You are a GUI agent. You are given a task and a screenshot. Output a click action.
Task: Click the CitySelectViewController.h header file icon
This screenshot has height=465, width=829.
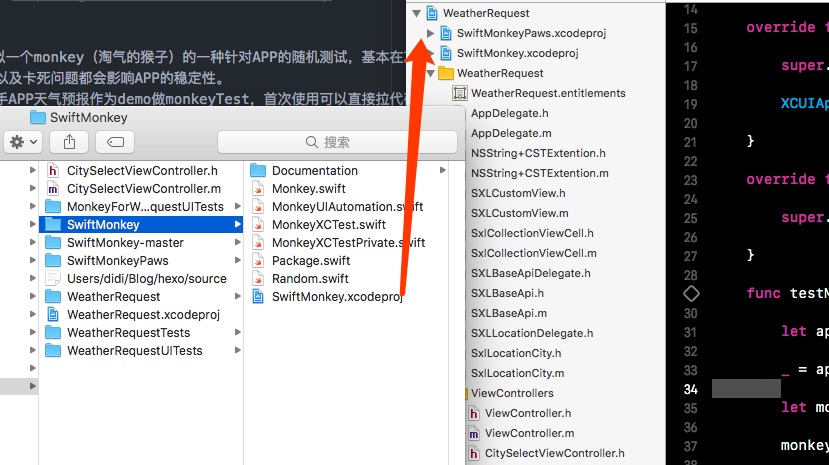pyautogui.click(x=53, y=171)
